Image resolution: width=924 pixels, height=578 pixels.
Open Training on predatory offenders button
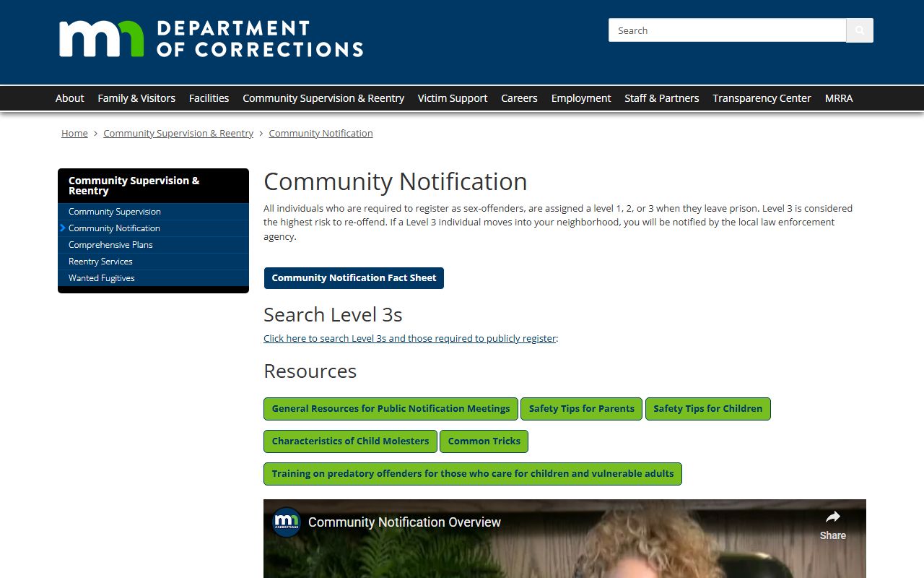coord(473,474)
